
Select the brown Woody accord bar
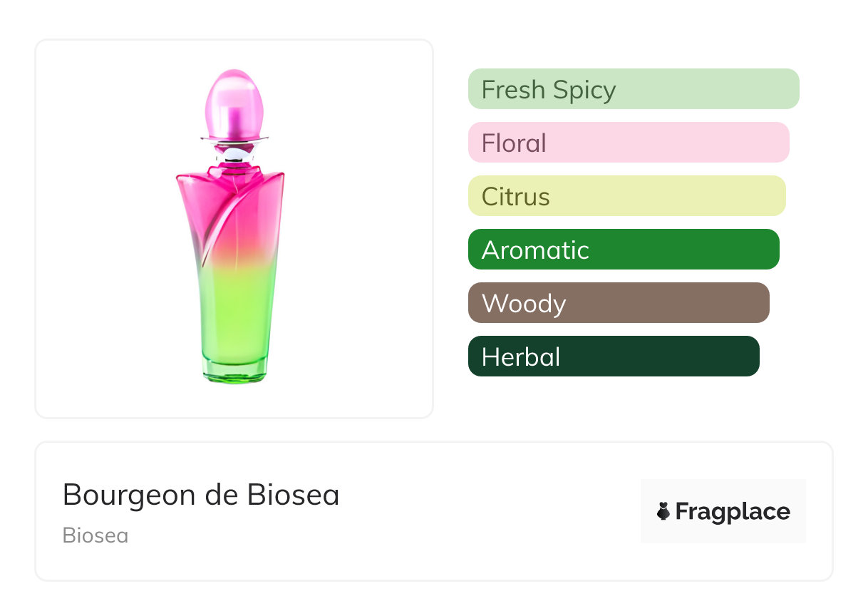(x=619, y=303)
